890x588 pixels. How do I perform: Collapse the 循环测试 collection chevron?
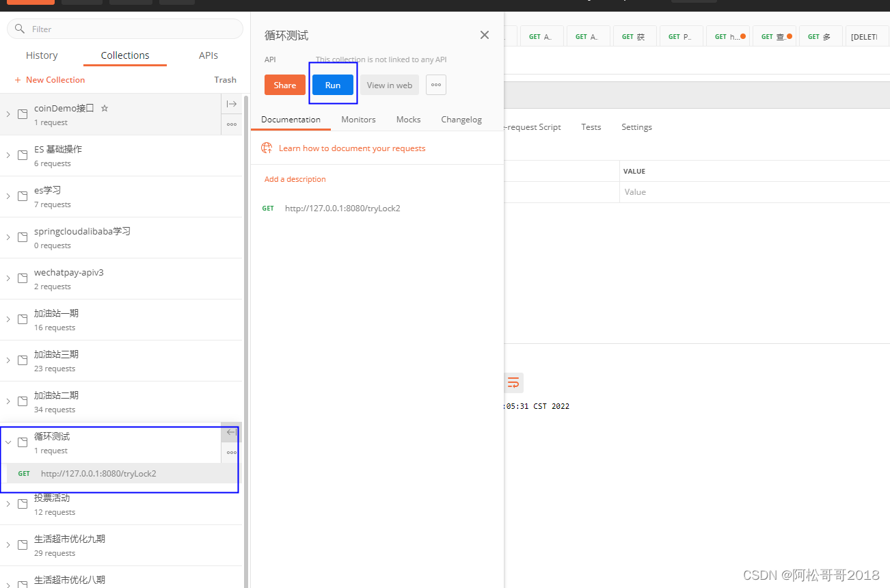tap(8, 442)
